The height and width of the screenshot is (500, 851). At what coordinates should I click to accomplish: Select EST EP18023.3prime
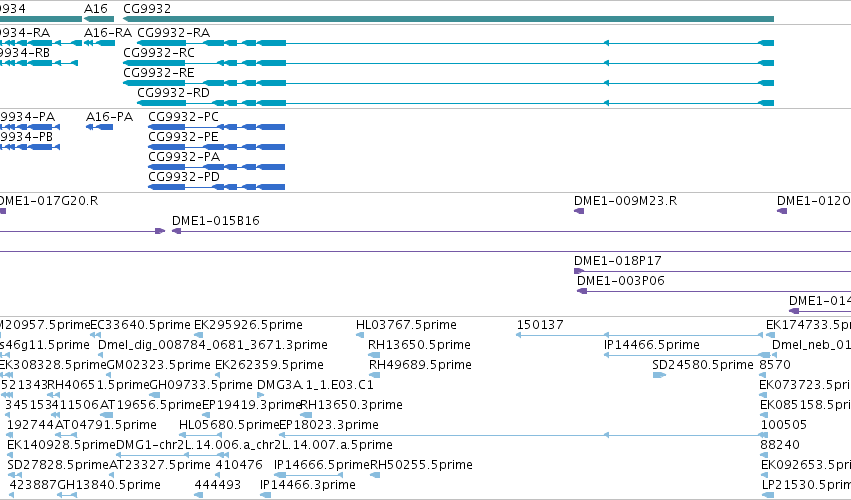pyautogui.click(x=523, y=435)
